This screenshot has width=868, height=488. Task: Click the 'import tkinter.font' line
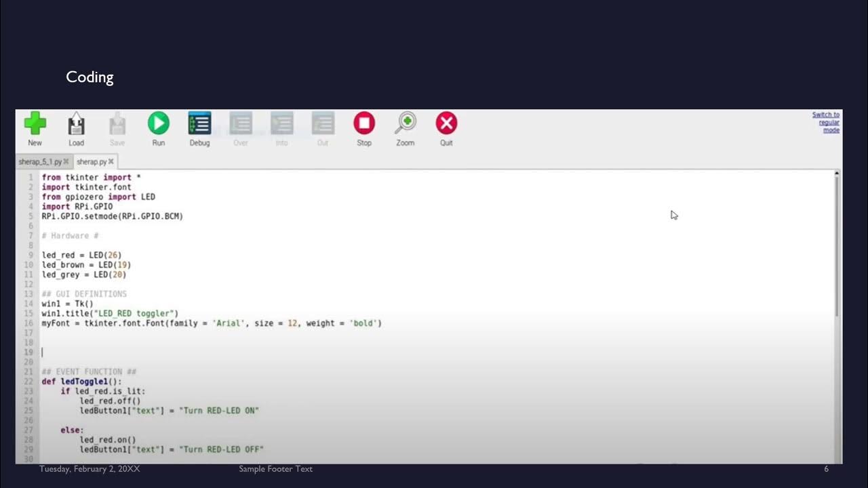coord(86,187)
